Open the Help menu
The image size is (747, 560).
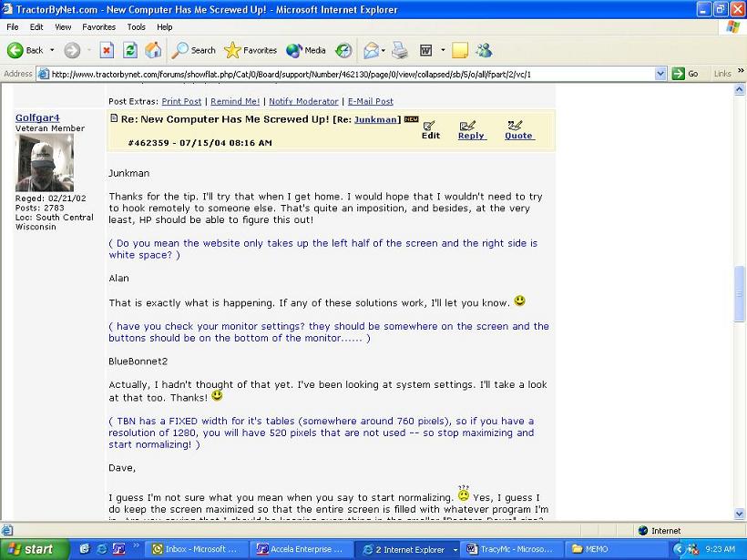point(164,27)
